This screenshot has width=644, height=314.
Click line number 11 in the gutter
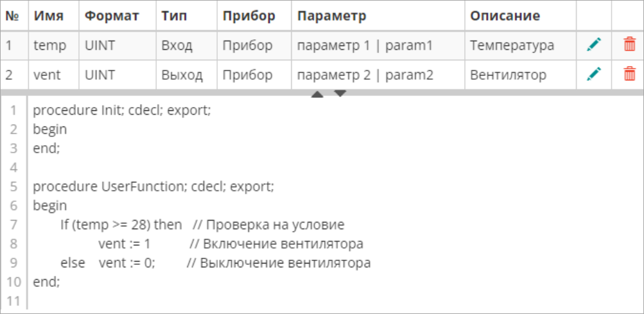pos(14,301)
